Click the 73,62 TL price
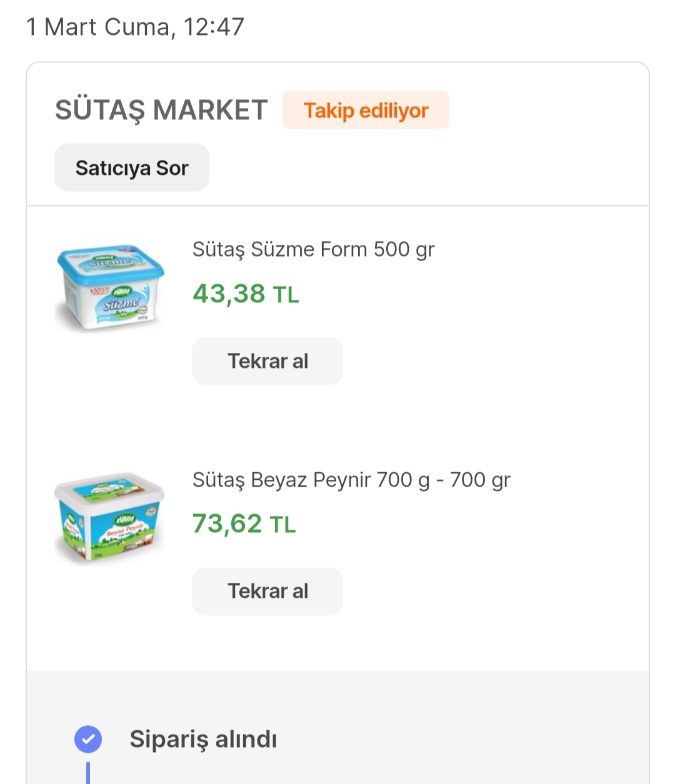Image resolution: width=675 pixels, height=784 pixels. (244, 523)
